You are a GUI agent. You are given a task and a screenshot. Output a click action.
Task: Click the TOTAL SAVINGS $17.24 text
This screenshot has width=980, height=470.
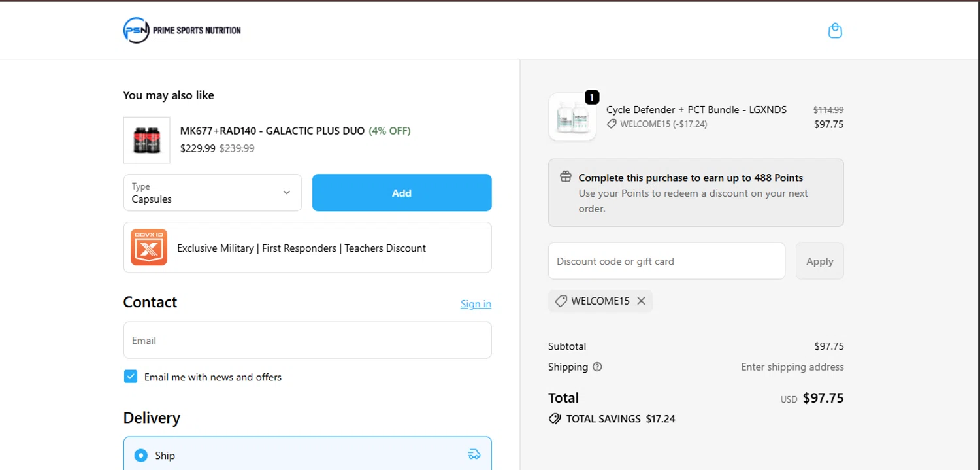[621, 418]
